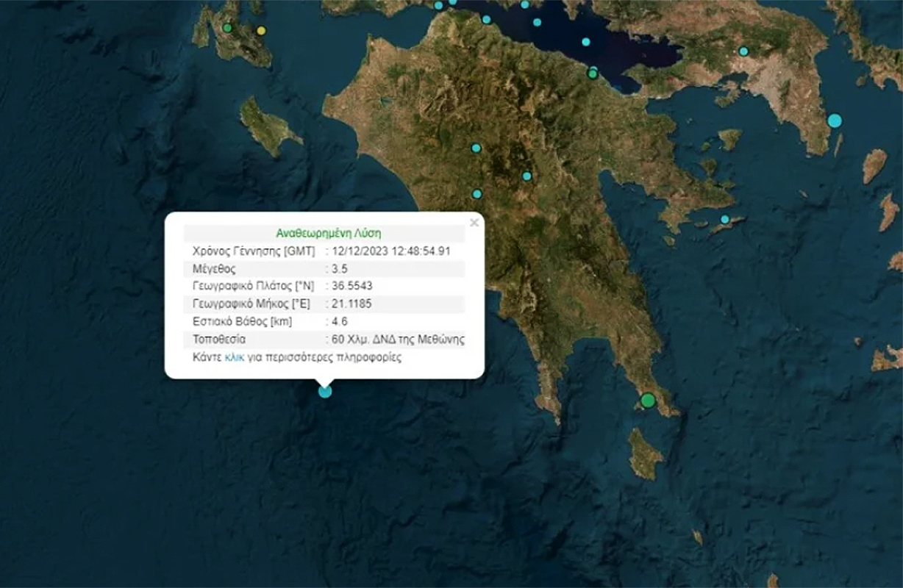
Task: Click the 'κλικ' link for more information
Action: pyautogui.click(x=234, y=358)
